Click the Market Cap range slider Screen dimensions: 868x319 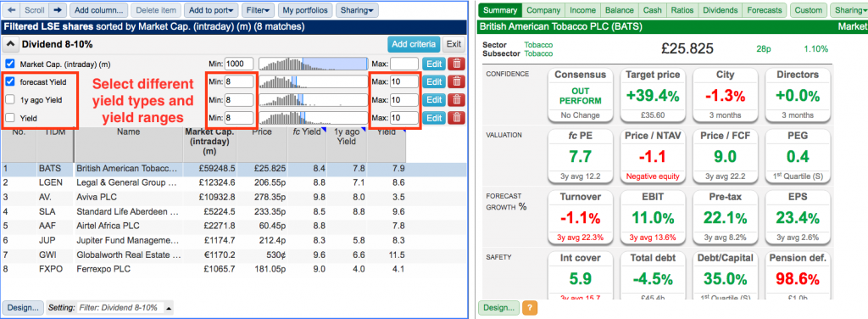tap(313, 64)
